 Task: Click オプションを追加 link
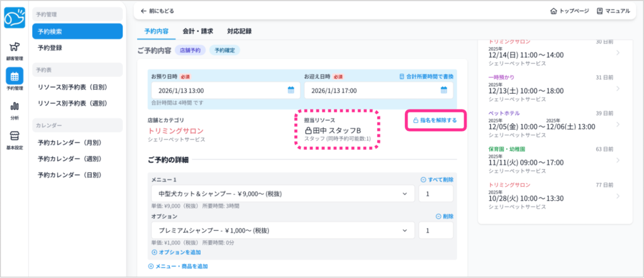pos(177,252)
